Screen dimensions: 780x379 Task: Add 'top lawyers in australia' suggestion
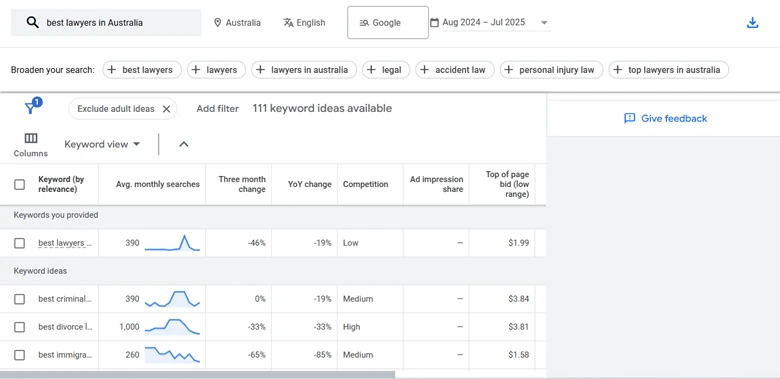point(669,70)
